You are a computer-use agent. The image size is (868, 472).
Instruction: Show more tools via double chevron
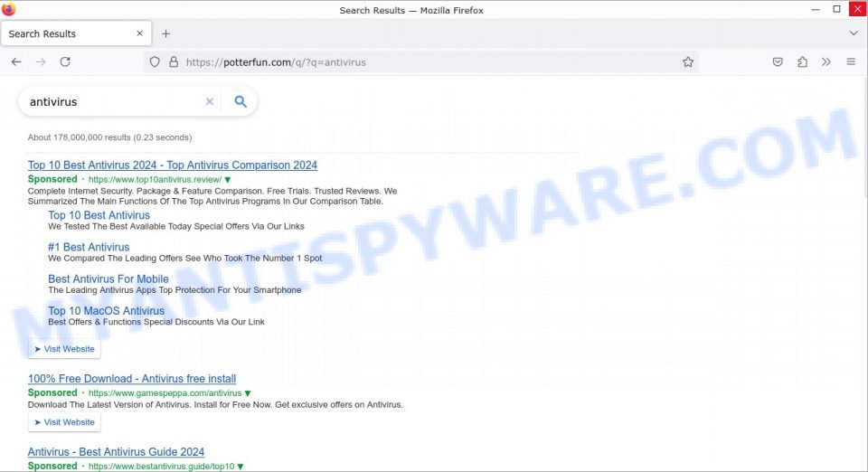826,62
